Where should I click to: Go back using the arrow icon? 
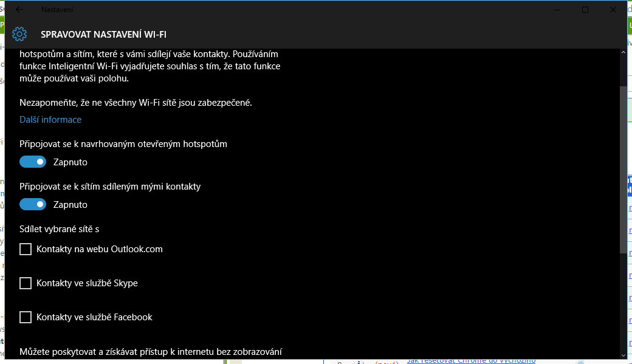pos(19,10)
